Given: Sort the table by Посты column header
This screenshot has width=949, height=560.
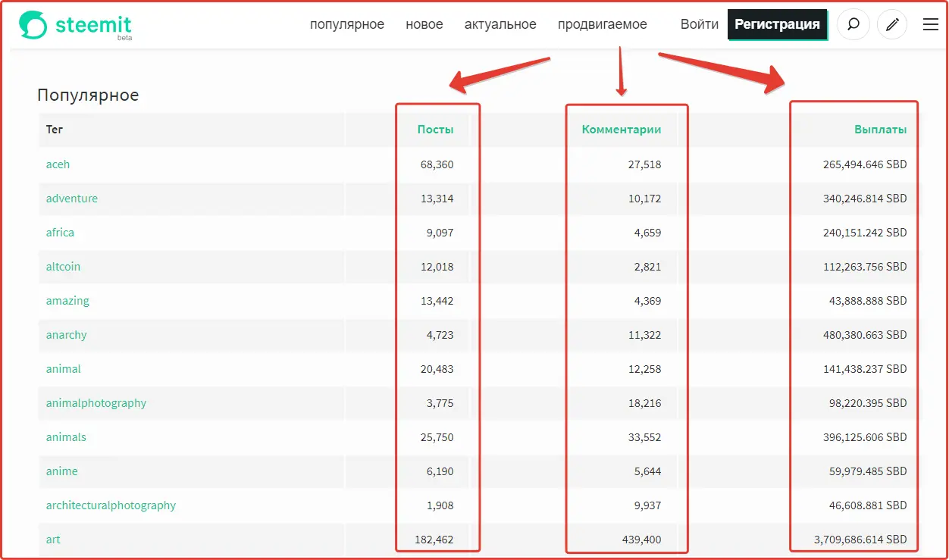Looking at the screenshot, I should [x=435, y=130].
